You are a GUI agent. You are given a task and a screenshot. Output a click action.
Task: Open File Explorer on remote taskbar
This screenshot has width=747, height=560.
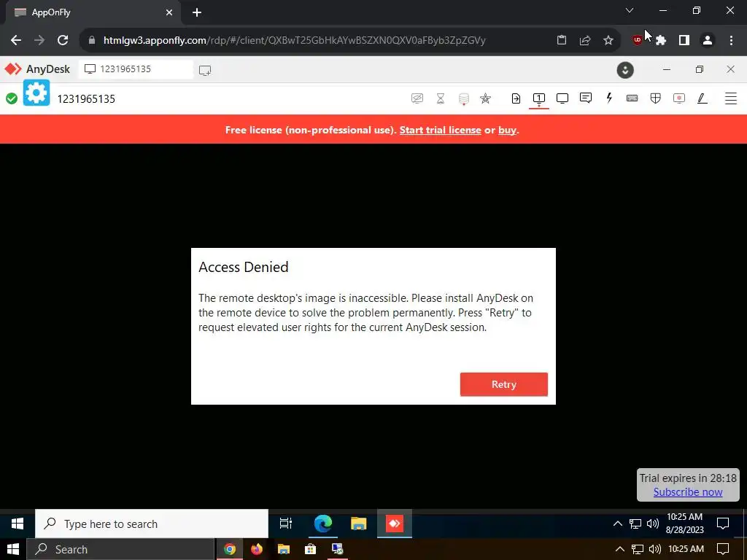click(358, 524)
